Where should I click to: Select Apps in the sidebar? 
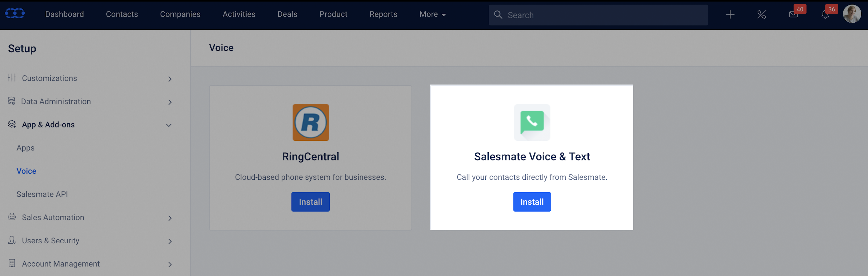[x=25, y=148]
